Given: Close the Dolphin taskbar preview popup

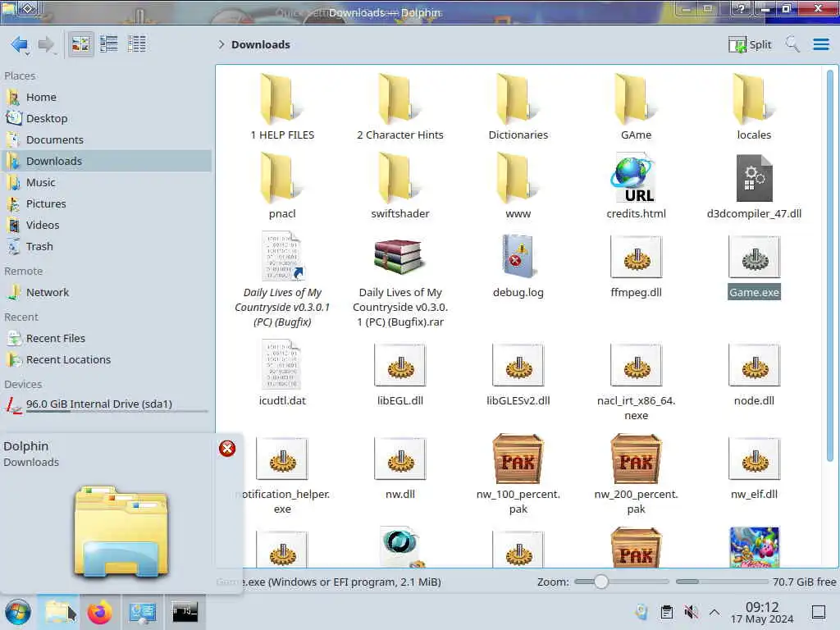Looking at the screenshot, I should click(x=227, y=449).
